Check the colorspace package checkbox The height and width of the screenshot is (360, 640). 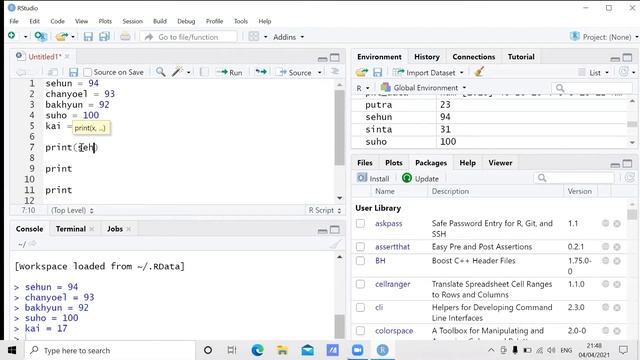click(360, 331)
